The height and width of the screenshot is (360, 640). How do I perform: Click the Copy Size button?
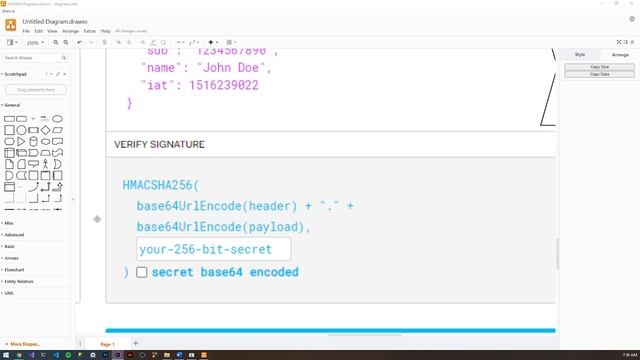pos(600,67)
